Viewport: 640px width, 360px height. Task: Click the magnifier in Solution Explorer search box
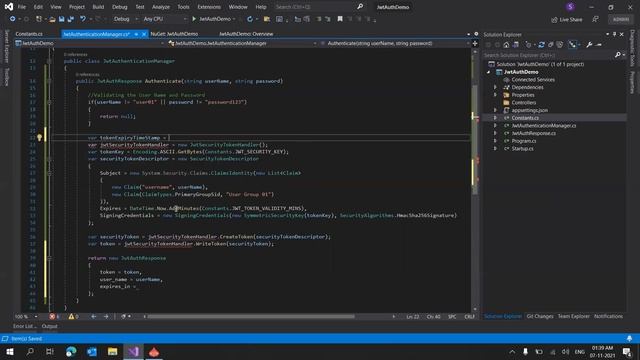click(x=618, y=55)
